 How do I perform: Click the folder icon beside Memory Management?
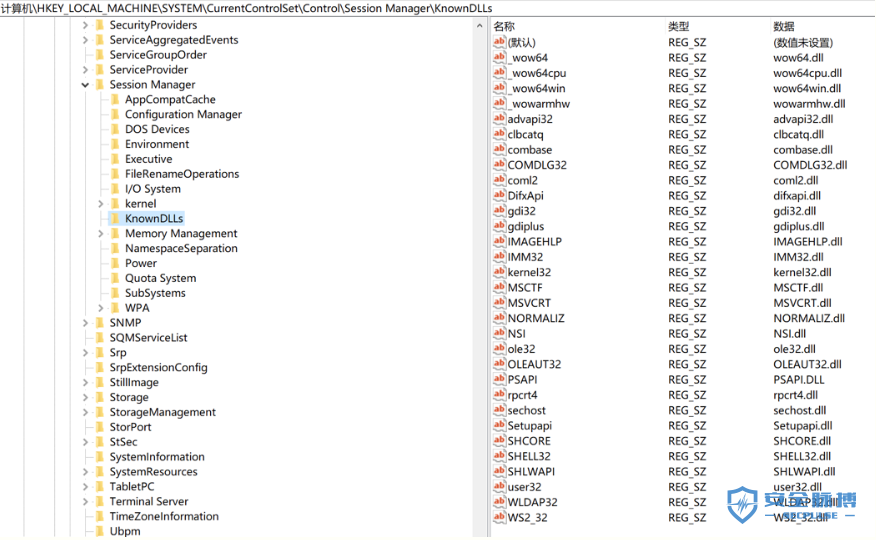(x=114, y=233)
